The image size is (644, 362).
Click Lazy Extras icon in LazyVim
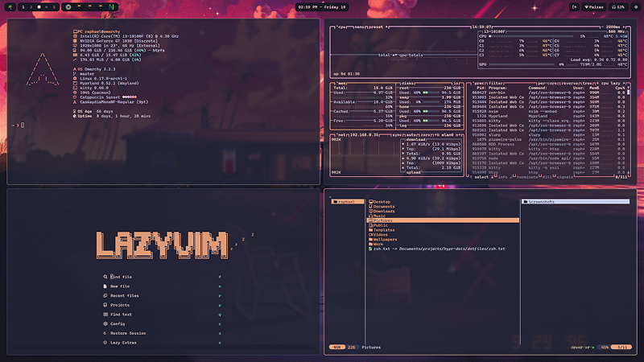point(105,343)
